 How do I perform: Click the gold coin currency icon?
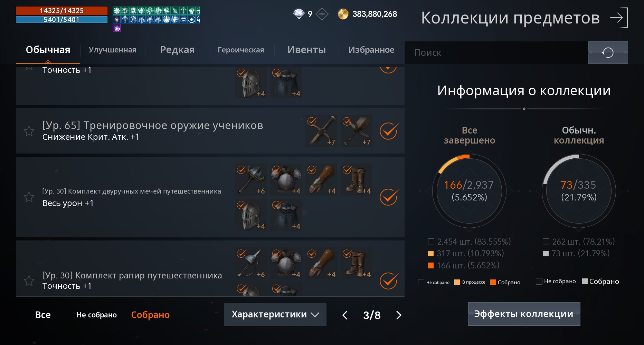pyautogui.click(x=343, y=14)
